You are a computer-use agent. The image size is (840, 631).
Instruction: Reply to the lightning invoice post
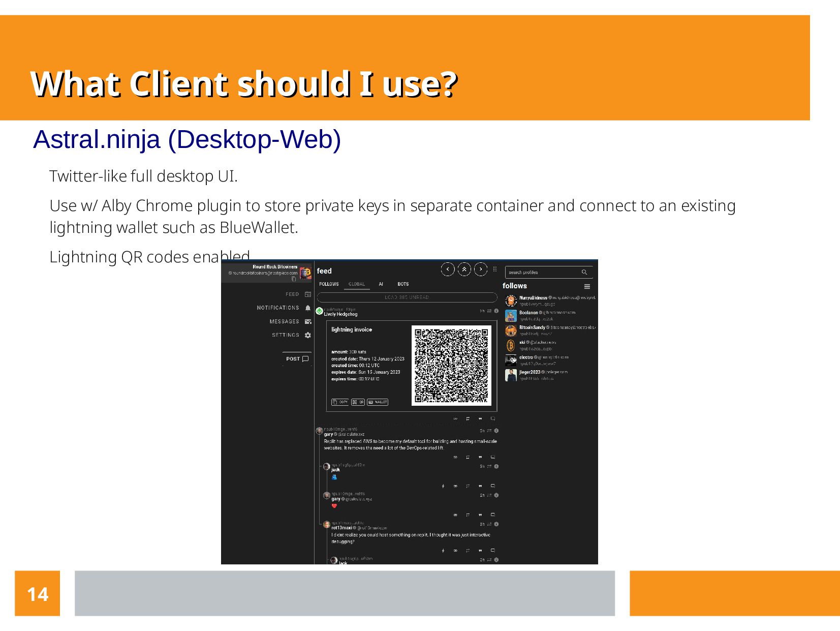point(492,419)
